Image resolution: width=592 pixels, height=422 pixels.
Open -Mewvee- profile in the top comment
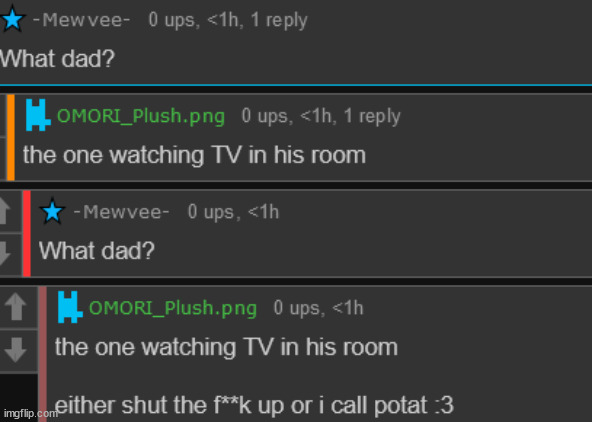[82, 20]
